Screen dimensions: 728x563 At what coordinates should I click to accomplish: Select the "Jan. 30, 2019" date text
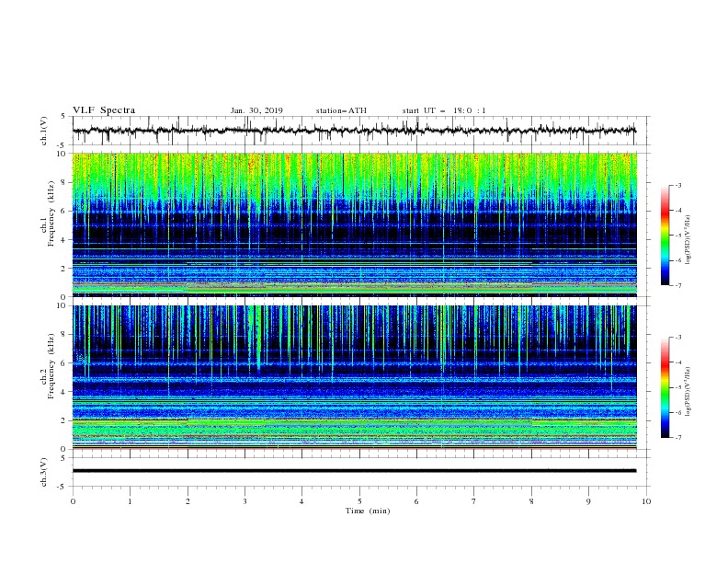(x=256, y=110)
